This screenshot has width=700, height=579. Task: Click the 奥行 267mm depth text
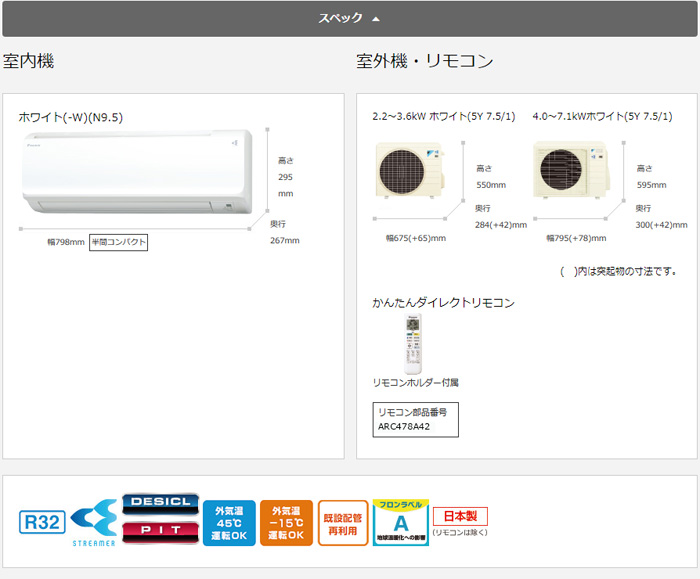[285, 232]
